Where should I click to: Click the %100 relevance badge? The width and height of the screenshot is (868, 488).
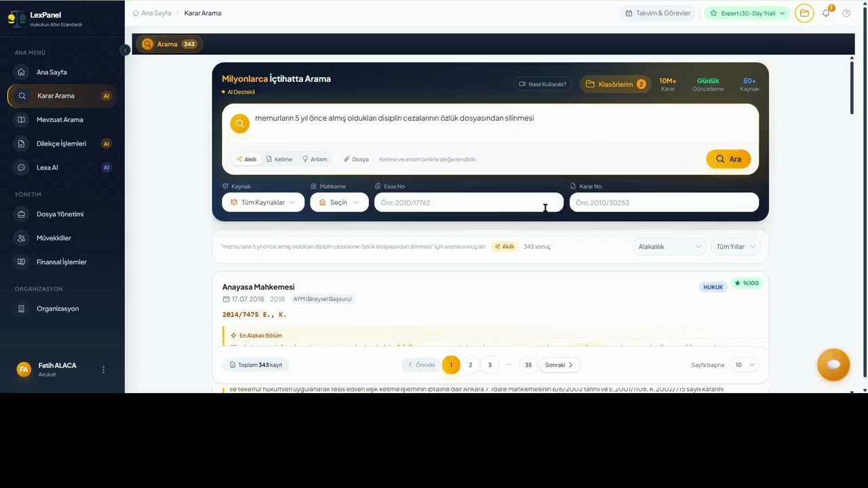click(x=747, y=283)
